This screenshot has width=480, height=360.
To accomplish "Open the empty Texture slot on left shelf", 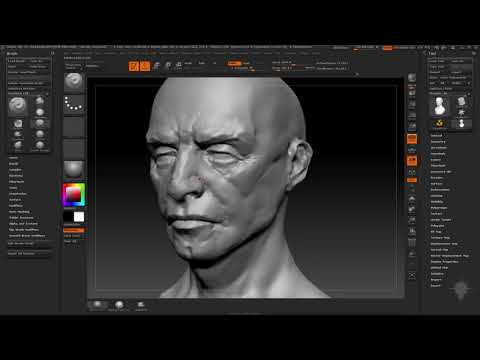I will tap(74, 148).
